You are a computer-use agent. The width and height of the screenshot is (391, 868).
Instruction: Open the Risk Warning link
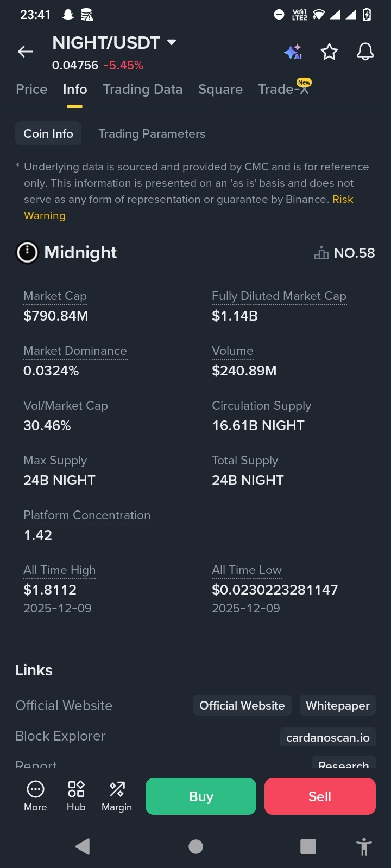[x=342, y=200]
